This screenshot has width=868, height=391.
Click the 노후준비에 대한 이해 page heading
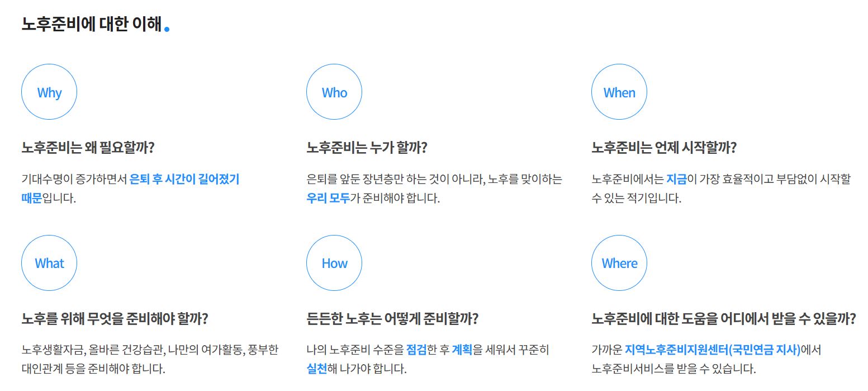point(92,24)
